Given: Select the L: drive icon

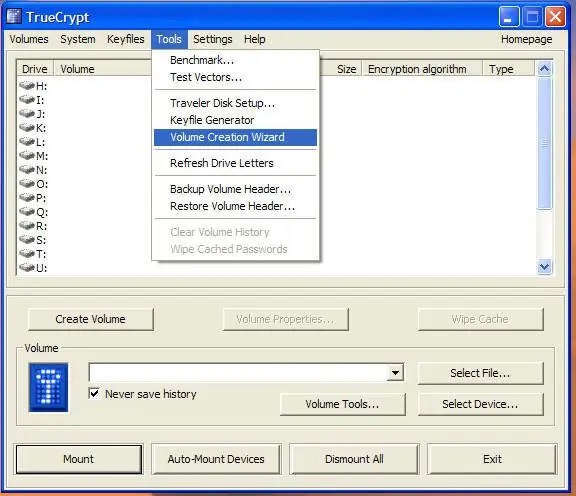Looking at the screenshot, I should coord(27,142).
